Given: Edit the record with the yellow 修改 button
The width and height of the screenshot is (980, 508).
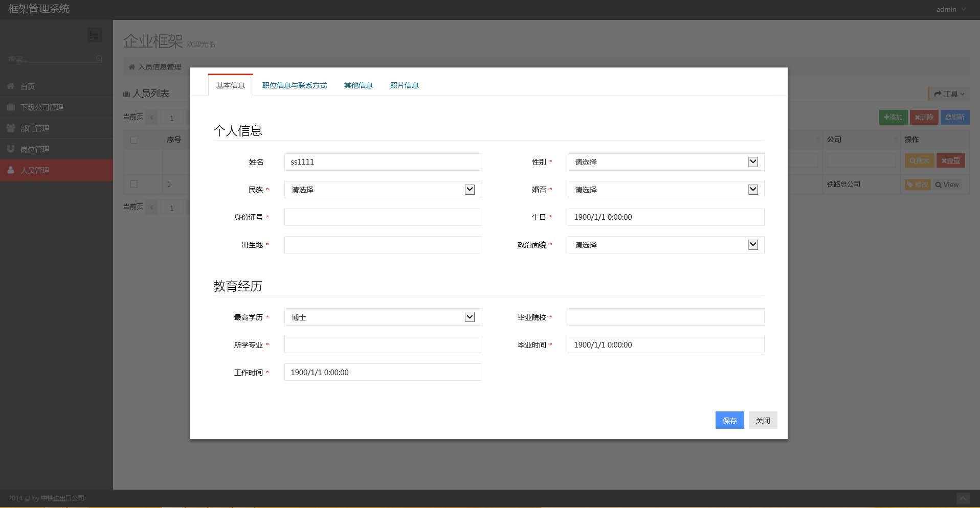Looking at the screenshot, I should [x=917, y=184].
